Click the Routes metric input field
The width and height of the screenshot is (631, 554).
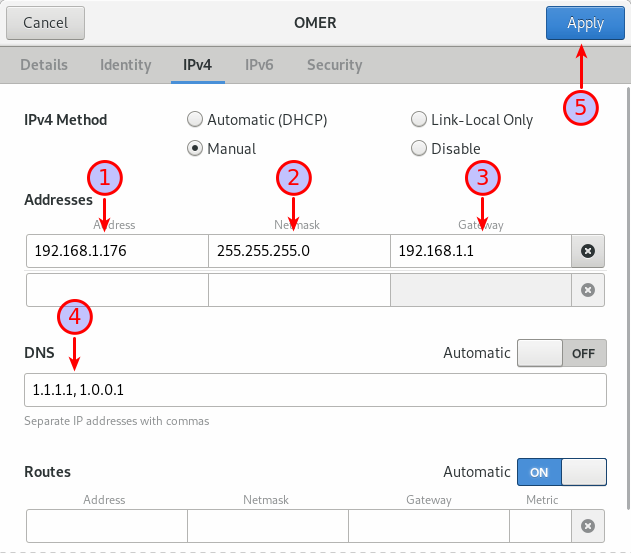539,526
